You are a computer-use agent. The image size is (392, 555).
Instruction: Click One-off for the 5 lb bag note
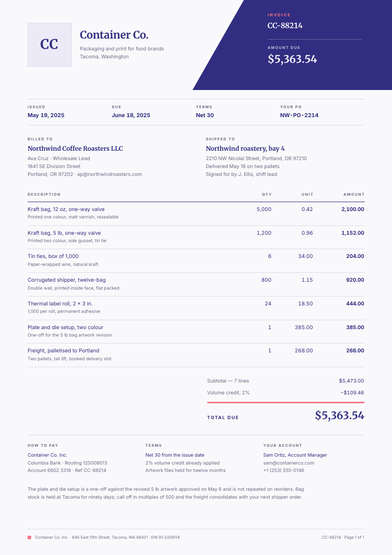click(70, 335)
